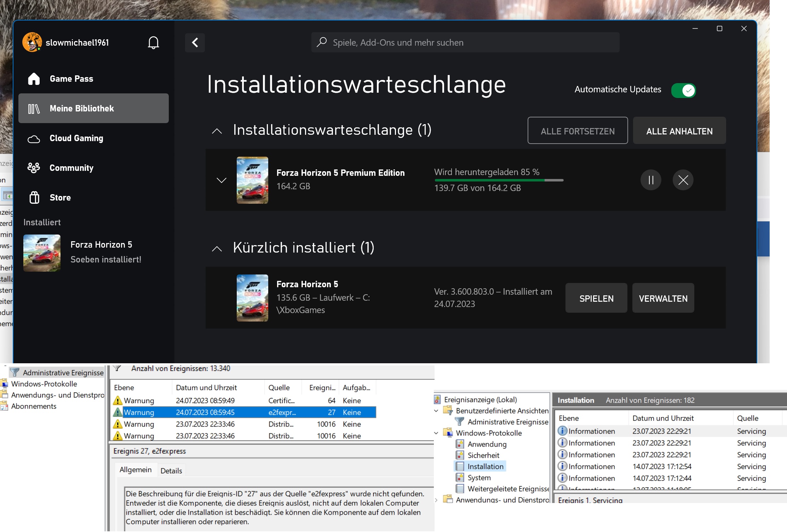Click the download progress bar

click(499, 180)
